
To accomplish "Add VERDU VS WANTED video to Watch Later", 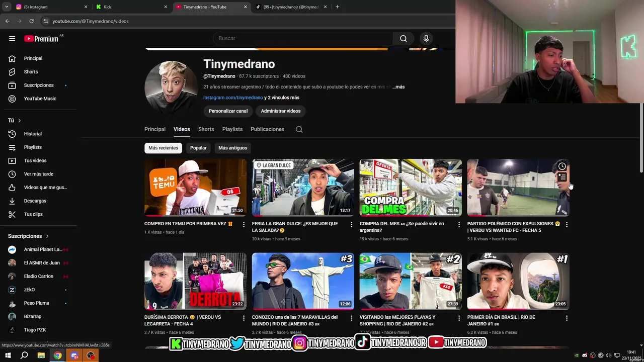I will (562, 166).
